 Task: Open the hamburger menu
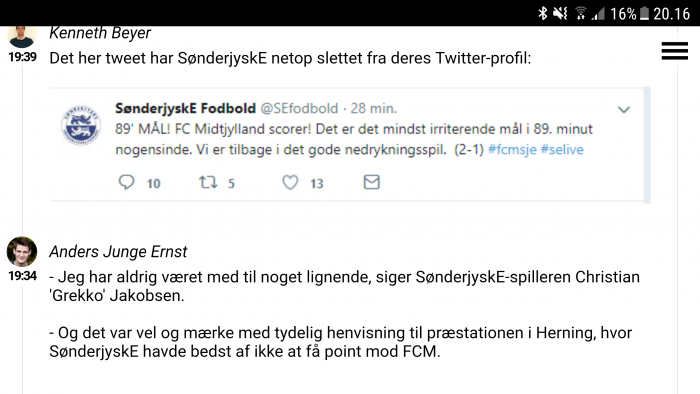pyautogui.click(x=675, y=51)
